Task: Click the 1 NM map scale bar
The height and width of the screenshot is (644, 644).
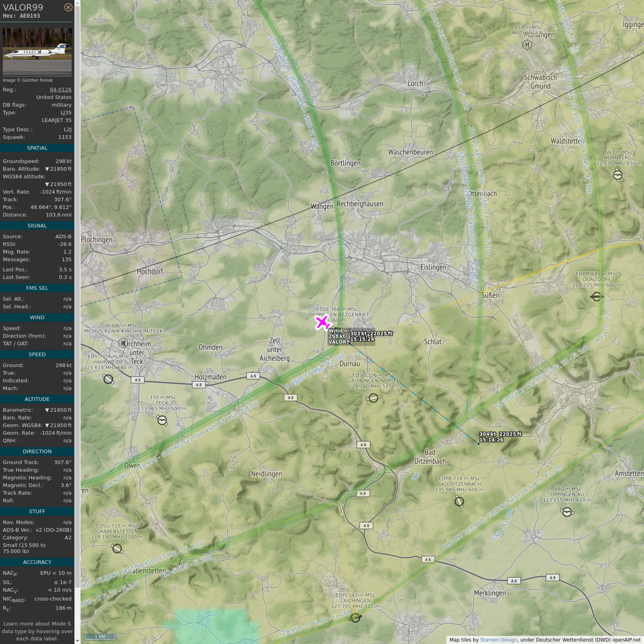Action: pos(101,637)
